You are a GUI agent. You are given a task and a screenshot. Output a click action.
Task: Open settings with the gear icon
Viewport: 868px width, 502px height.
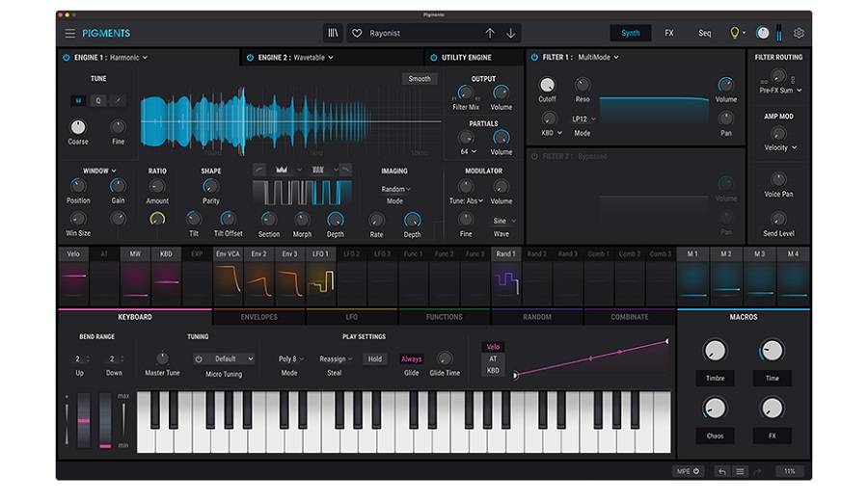[x=799, y=34]
